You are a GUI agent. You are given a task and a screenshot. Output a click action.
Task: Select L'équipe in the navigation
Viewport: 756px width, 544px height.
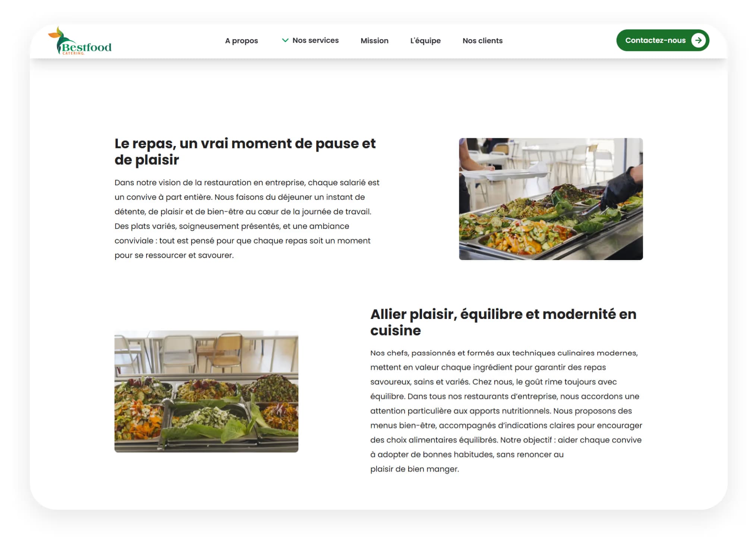point(425,41)
